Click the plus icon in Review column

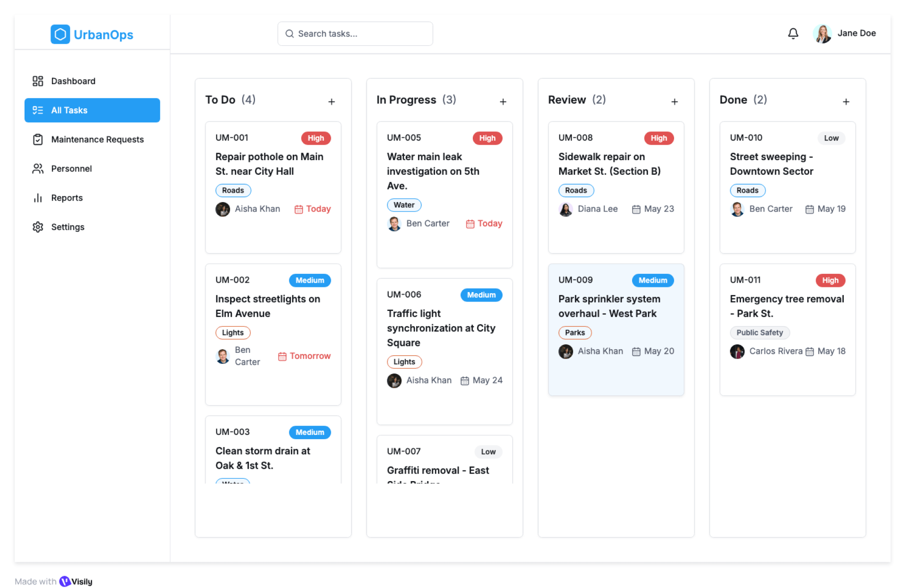point(675,102)
